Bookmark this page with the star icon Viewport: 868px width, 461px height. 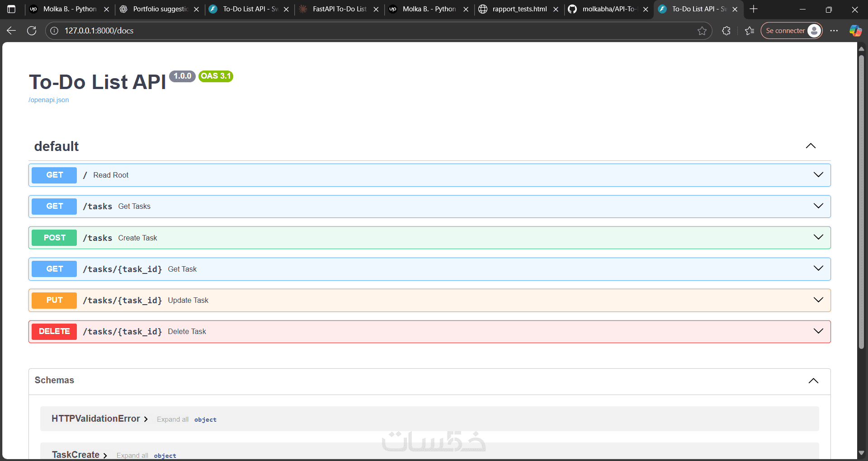702,31
